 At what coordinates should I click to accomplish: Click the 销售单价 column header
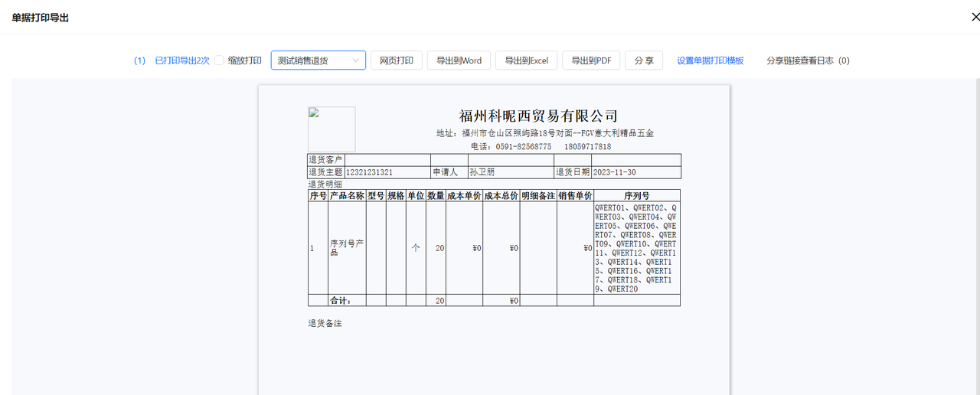tap(575, 196)
